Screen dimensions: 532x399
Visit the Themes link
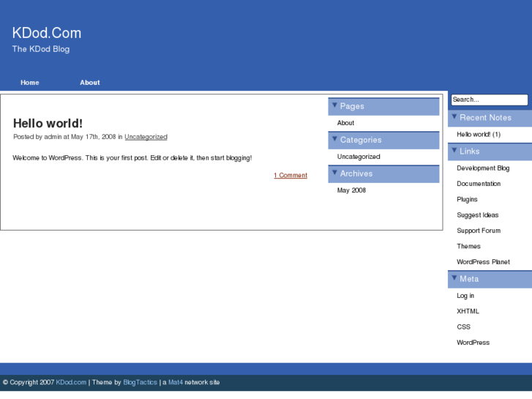pos(468,246)
